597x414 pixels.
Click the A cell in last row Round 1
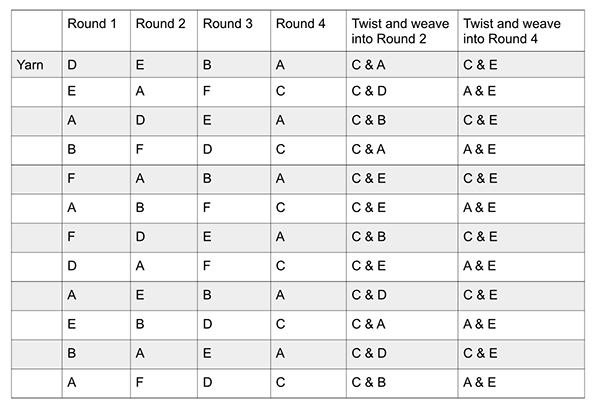click(96, 384)
